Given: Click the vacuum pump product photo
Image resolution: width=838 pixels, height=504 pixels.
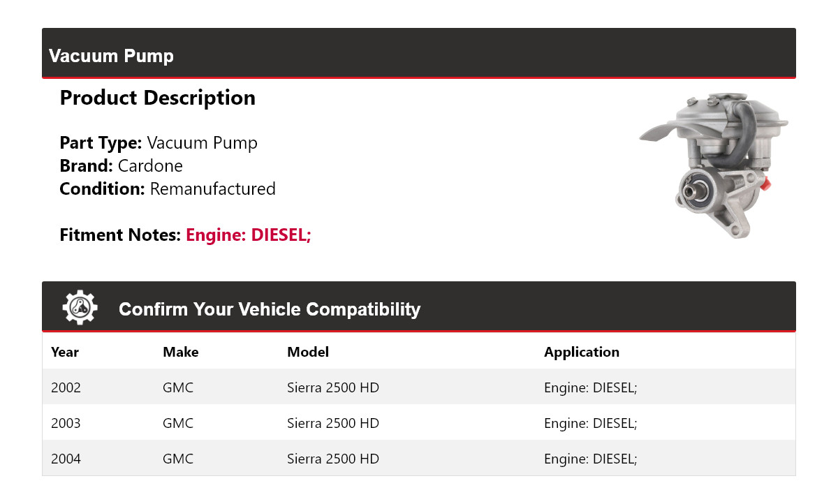Looking at the screenshot, I should coord(715,165).
